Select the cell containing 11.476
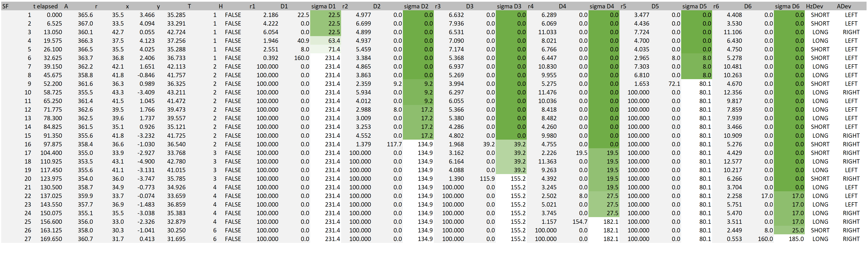 [x=548, y=93]
